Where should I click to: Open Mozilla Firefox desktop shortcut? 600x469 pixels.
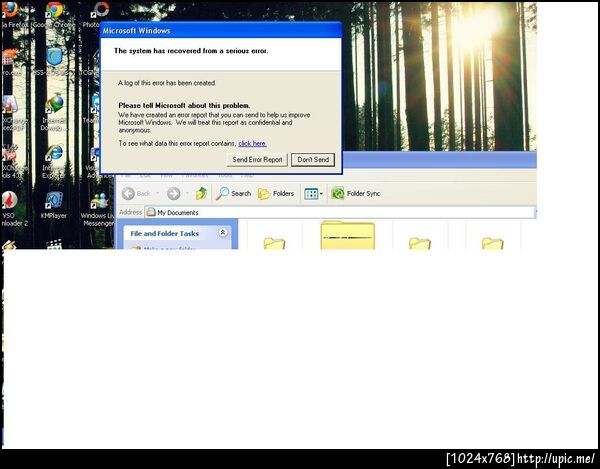click(10, 12)
